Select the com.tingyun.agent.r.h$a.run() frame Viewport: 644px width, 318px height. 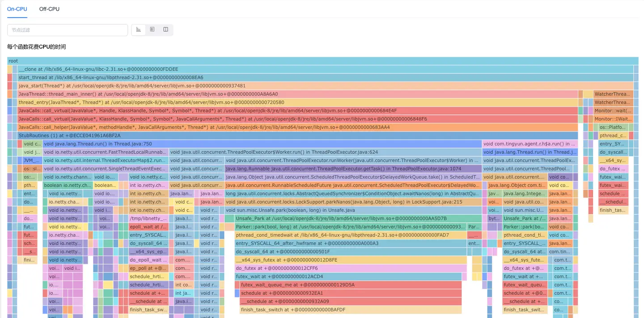530,144
